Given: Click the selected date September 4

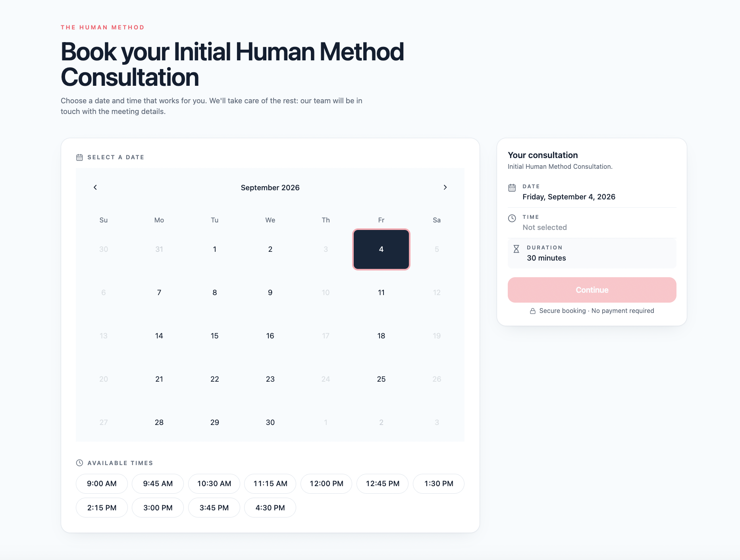Looking at the screenshot, I should [x=381, y=249].
